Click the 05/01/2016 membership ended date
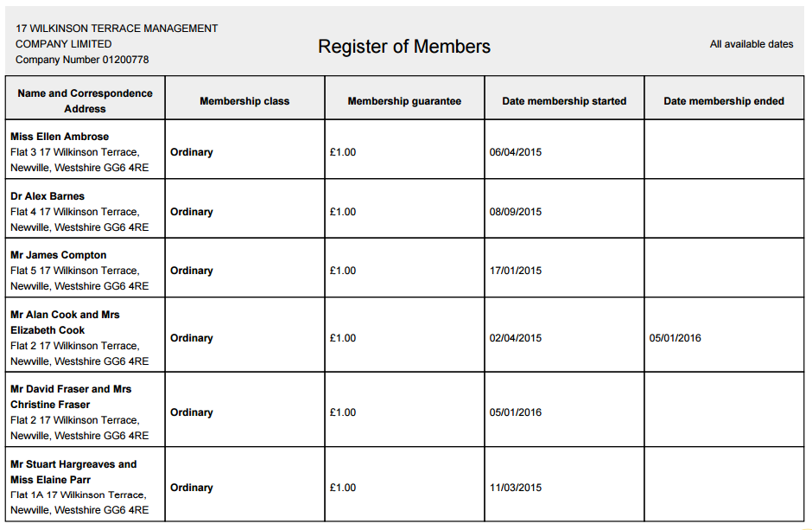 click(x=676, y=338)
